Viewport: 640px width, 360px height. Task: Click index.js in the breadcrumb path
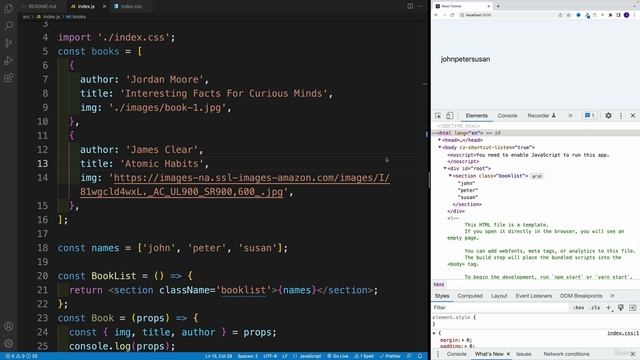[51, 17]
